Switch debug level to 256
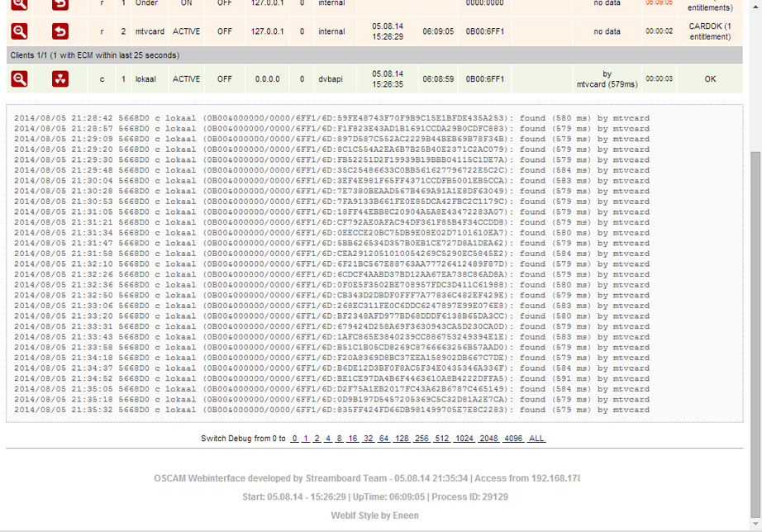The height and width of the screenshot is (532, 762). (x=421, y=438)
